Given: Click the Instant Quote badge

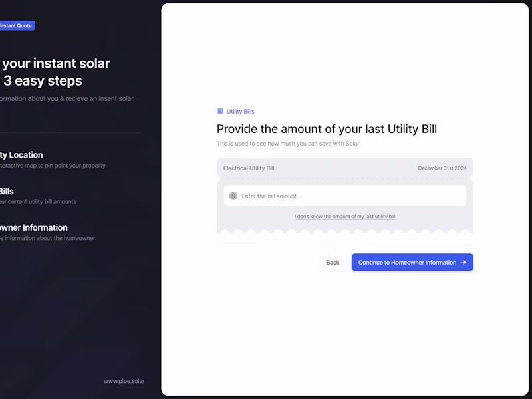Looking at the screenshot, I should [17, 26].
